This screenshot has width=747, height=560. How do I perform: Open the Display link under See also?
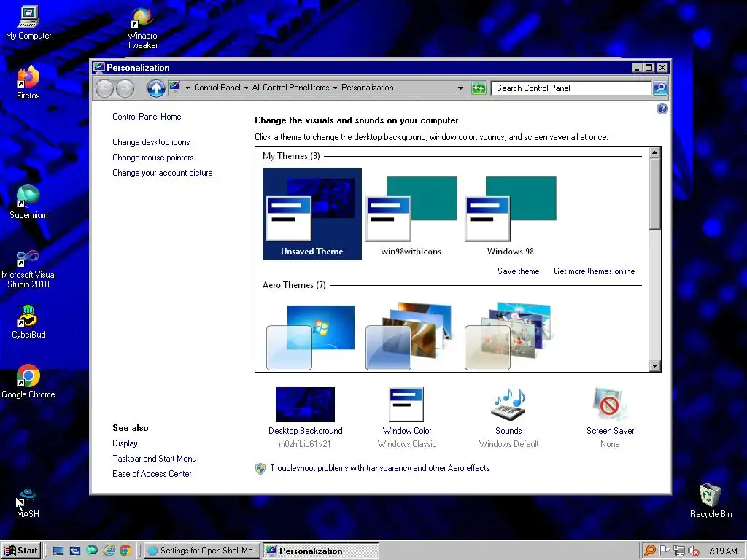coord(125,443)
